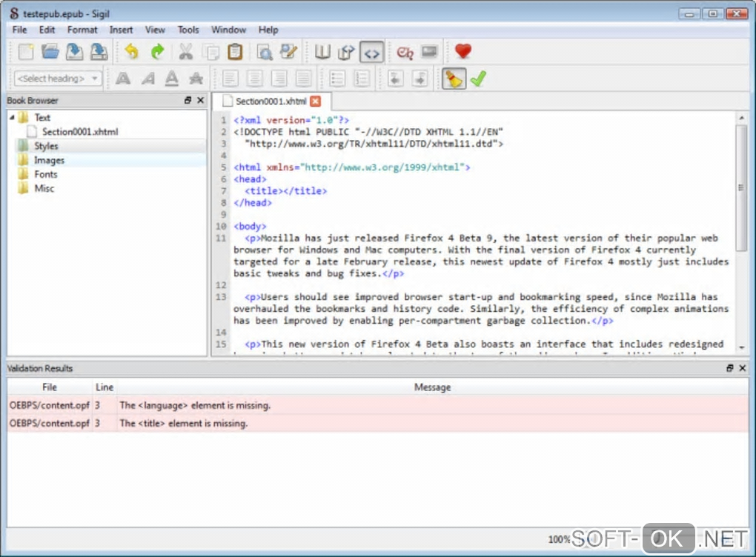The height and width of the screenshot is (557, 756).
Task: Click the New file icon
Action: 26,52
